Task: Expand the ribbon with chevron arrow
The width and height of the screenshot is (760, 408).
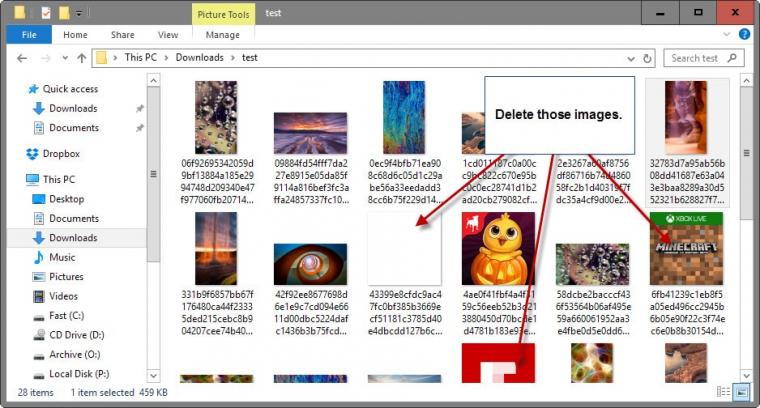Action: coord(726,34)
